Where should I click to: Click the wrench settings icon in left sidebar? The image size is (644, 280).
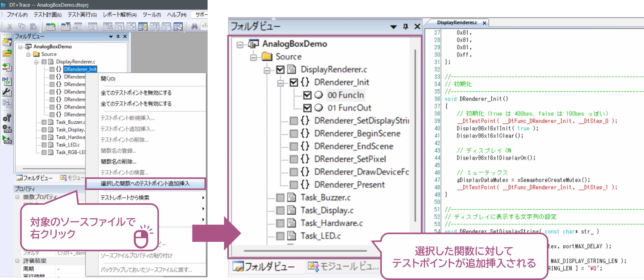7,92
